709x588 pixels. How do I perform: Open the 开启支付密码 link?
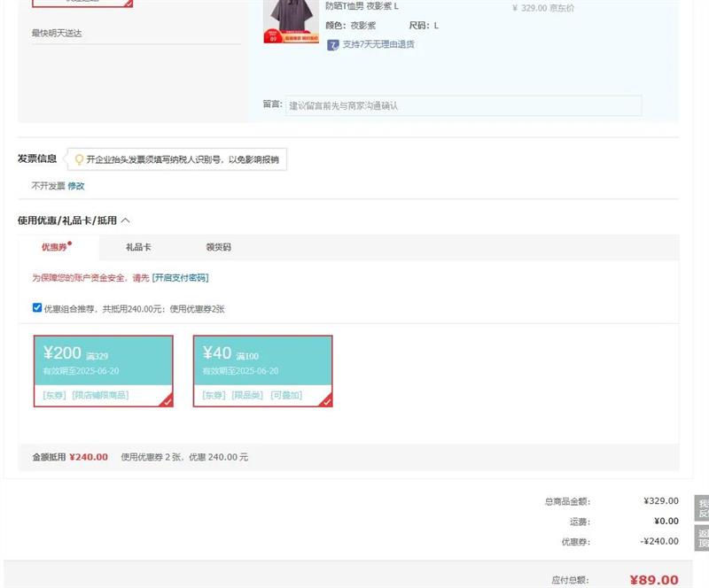[181, 277]
